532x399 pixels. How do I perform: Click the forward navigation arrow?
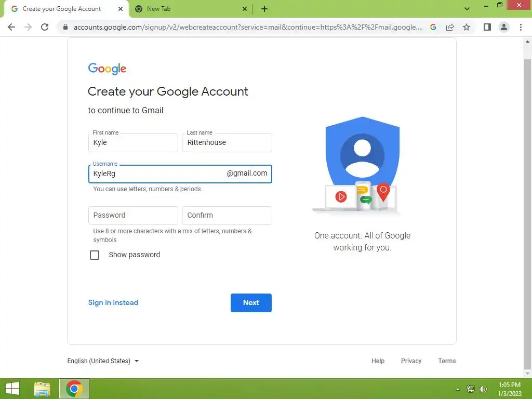click(x=28, y=27)
